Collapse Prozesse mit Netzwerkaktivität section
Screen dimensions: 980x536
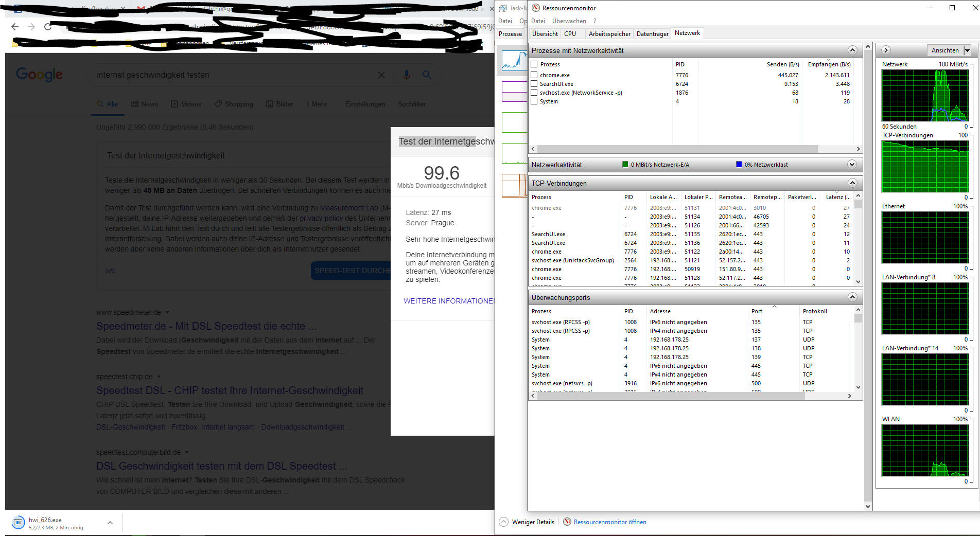(852, 50)
